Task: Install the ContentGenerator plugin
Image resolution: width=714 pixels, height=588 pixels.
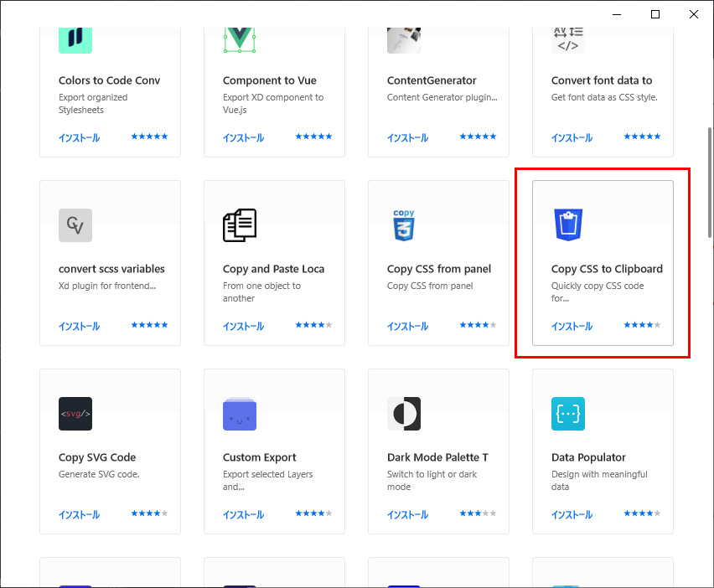Action: [407, 138]
